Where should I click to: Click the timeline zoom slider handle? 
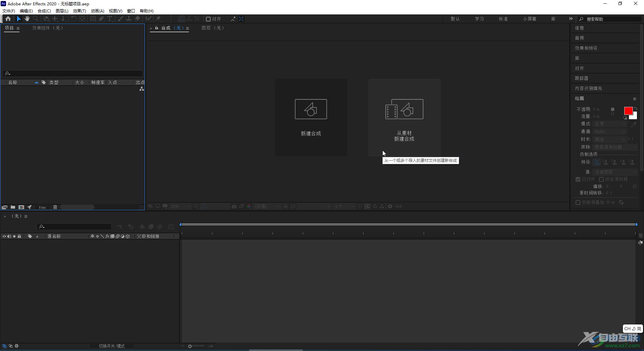pyautogui.click(x=190, y=346)
